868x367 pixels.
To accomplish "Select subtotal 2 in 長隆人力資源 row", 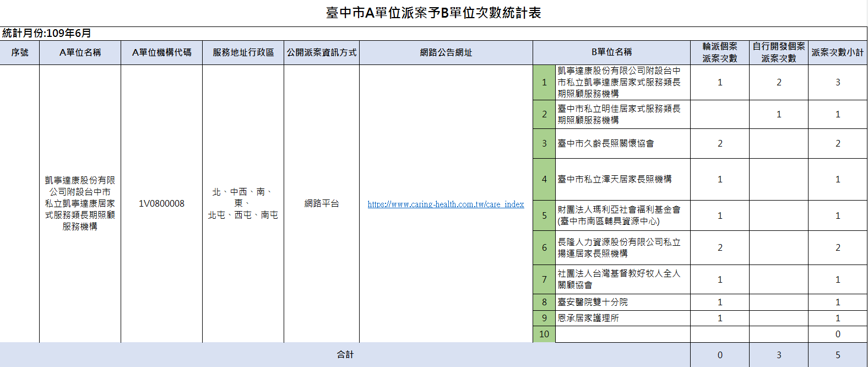I will point(838,247).
